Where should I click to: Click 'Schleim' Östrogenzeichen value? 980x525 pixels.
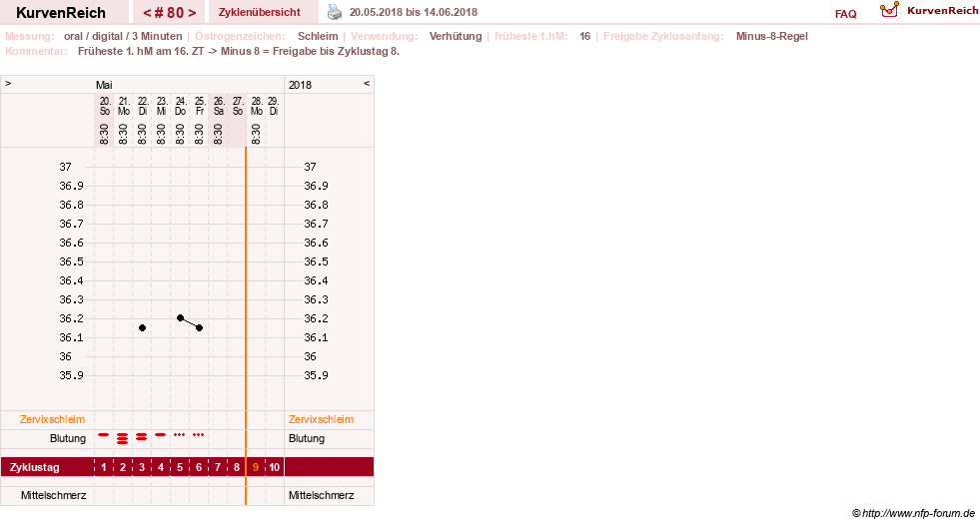318,36
